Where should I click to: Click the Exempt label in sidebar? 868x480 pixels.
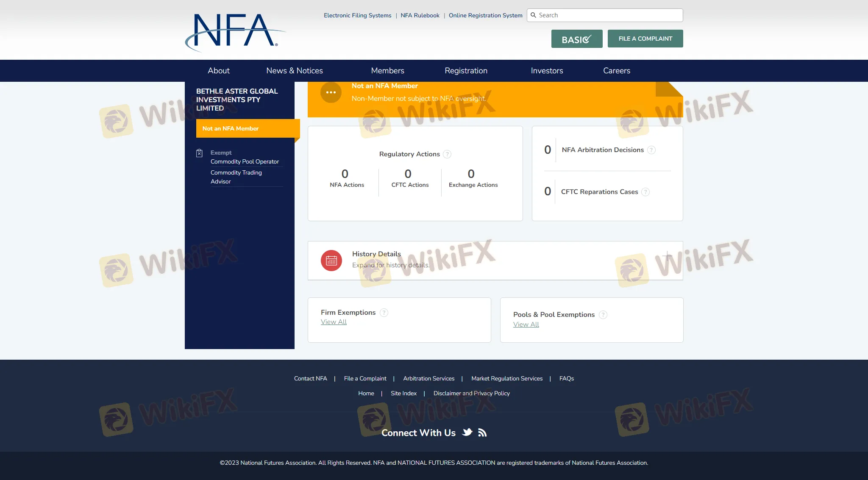coord(221,153)
